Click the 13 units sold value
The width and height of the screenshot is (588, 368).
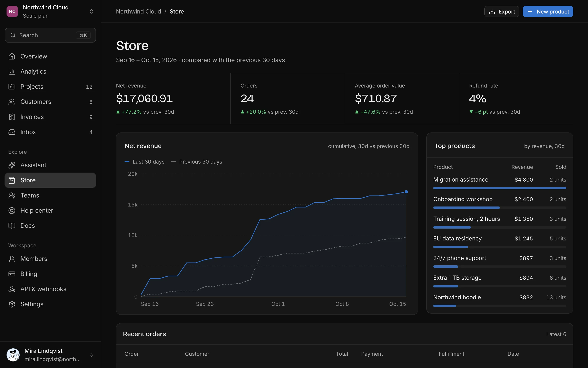tap(556, 297)
